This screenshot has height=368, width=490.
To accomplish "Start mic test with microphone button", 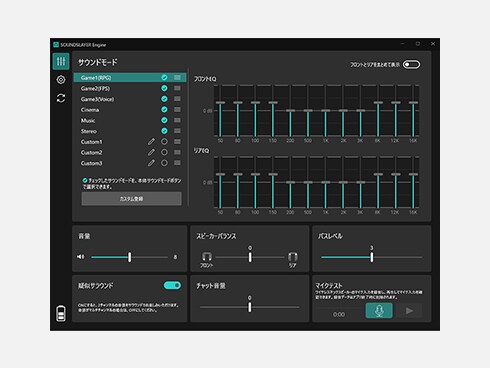I will point(379,311).
